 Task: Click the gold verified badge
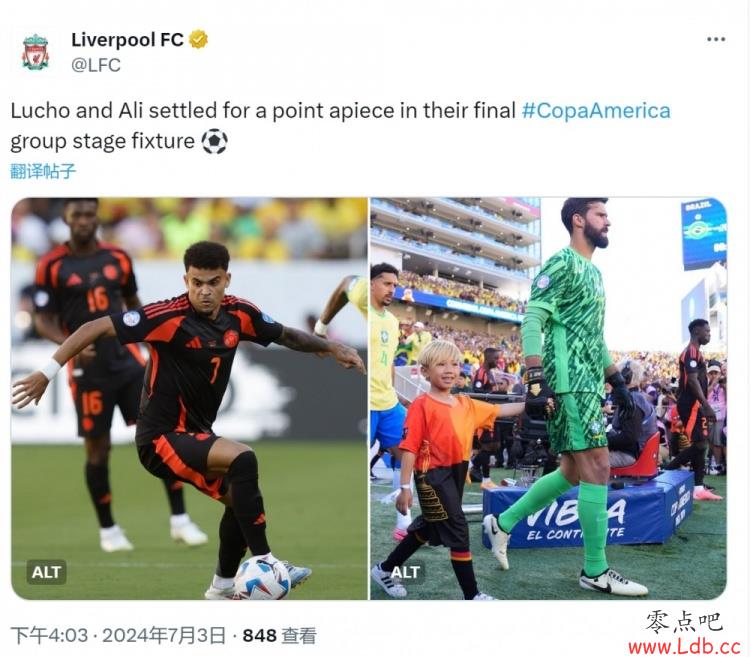pos(198,39)
